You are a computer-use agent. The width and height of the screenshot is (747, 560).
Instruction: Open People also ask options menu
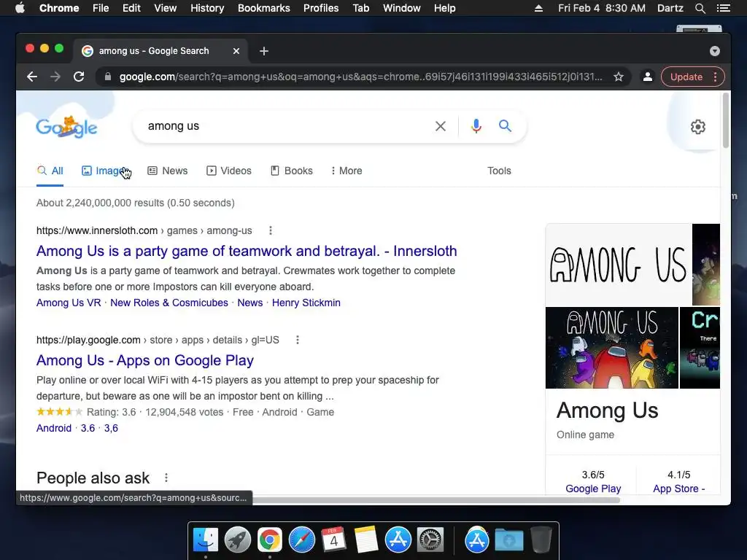166,478
